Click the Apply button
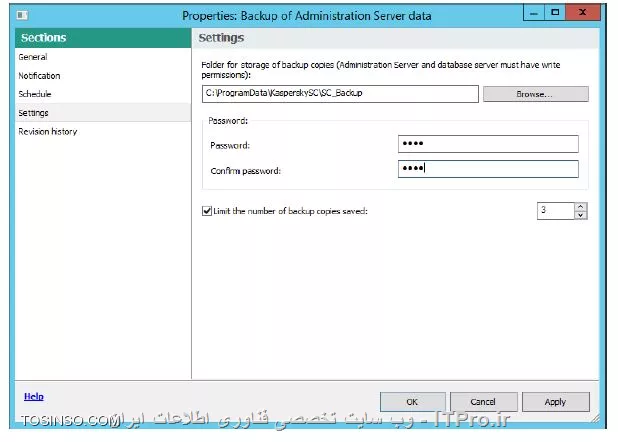This screenshot has width=618, height=442. [x=556, y=402]
